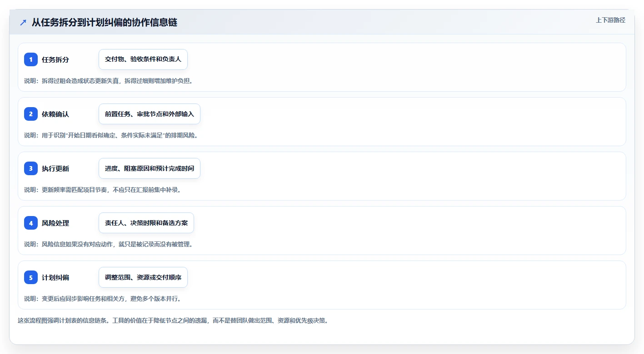The height and width of the screenshot is (354, 644).
Task: Click the note starting 说明：拆得过粗会造成状态更新失真
Action: point(109,81)
